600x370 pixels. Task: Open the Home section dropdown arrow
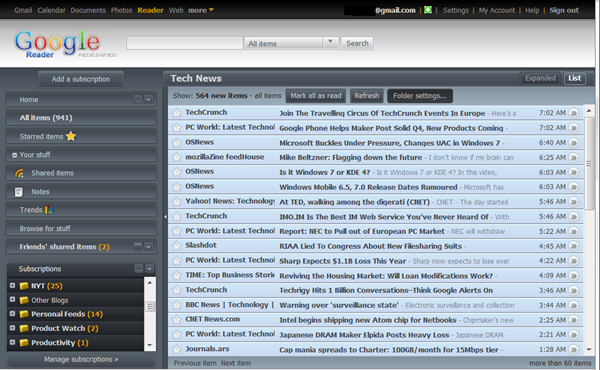[148, 99]
